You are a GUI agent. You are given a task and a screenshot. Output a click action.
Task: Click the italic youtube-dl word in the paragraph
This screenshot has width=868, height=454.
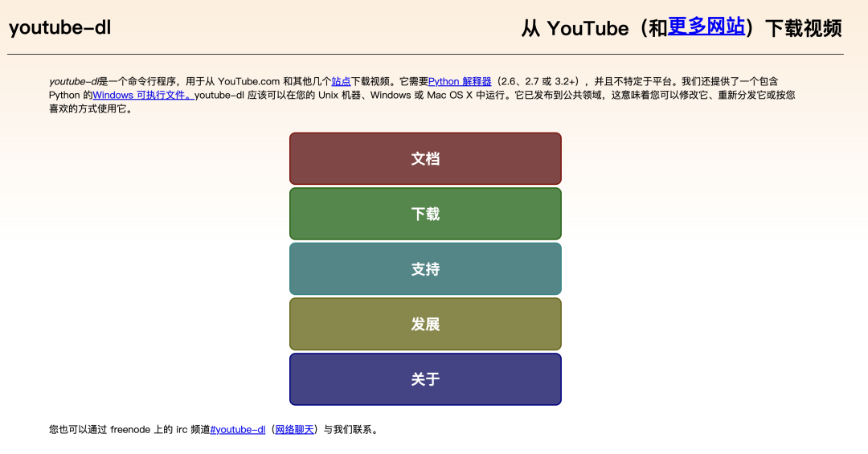[x=74, y=81]
